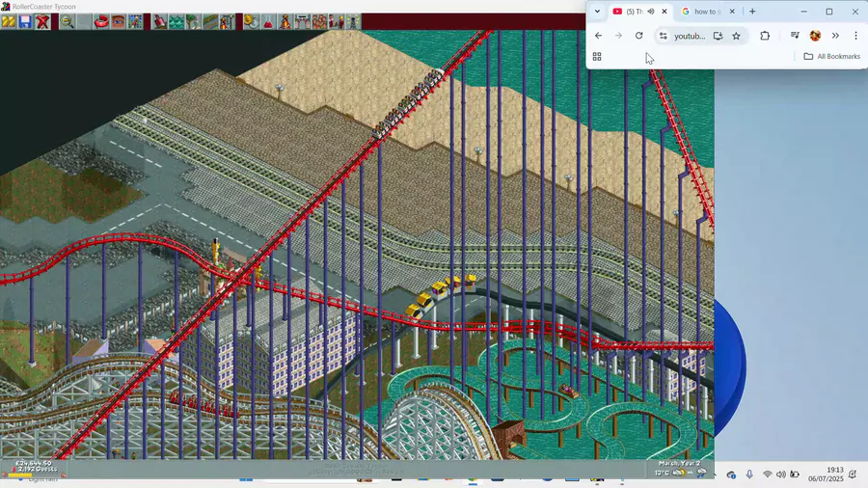This screenshot has height=488, width=868.
Task: Reload the Chrome page
Action: (638, 36)
